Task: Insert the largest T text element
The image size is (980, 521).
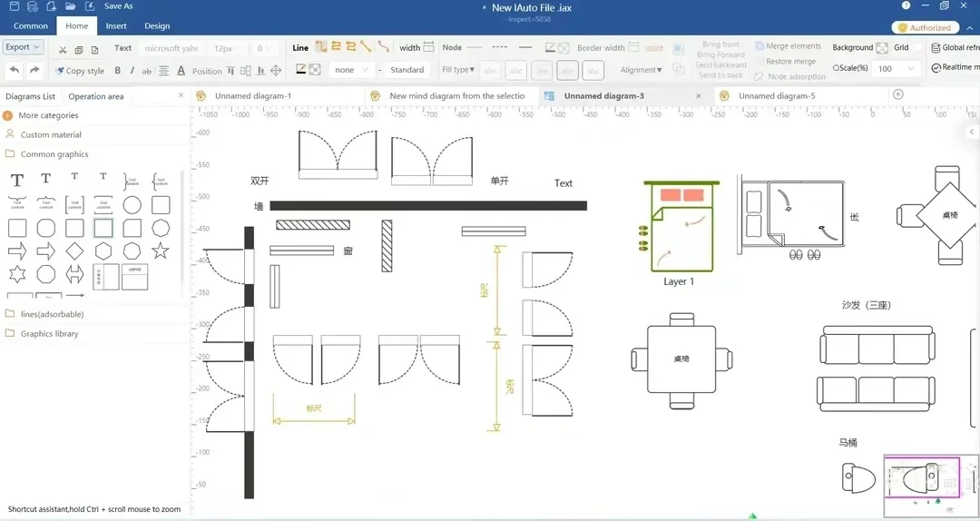Action: pos(17,182)
